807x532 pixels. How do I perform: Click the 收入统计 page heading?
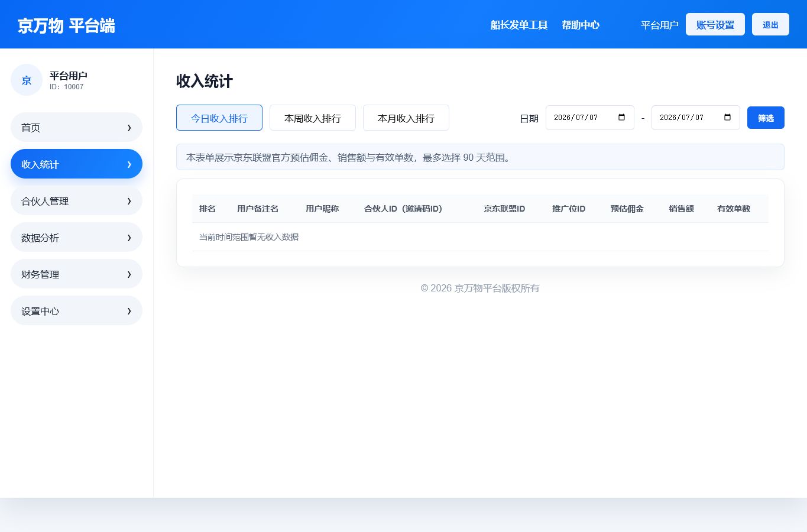tap(205, 81)
